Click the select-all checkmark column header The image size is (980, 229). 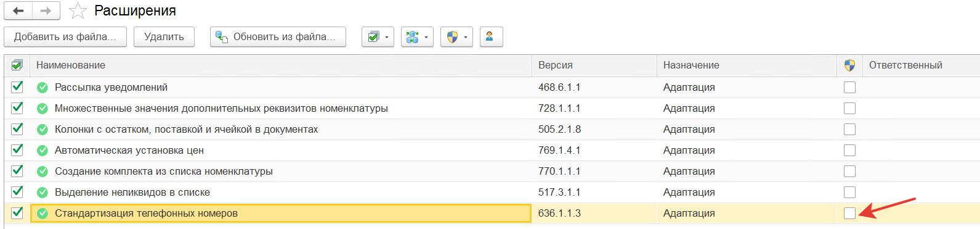[17, 65]
